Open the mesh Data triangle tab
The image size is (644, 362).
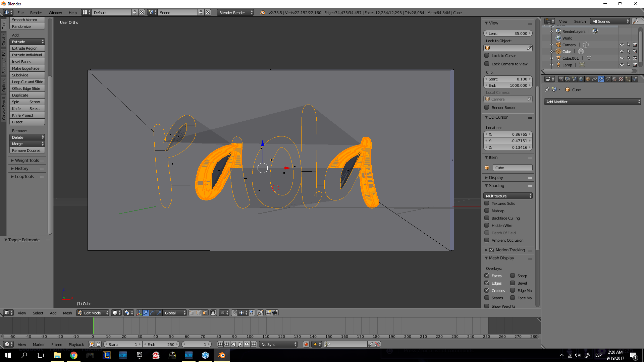pos(608,79)
